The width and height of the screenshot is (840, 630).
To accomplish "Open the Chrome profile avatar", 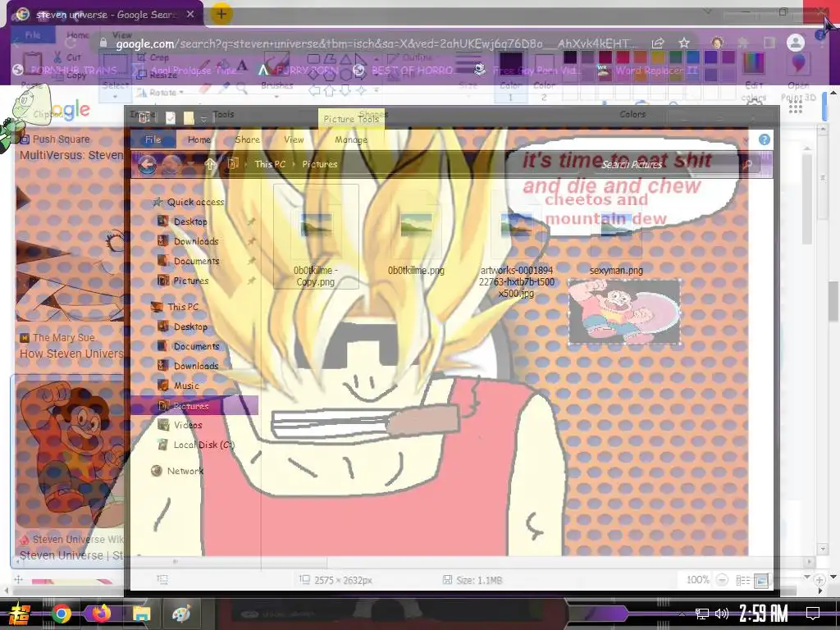I will click(x=796, y=43).
